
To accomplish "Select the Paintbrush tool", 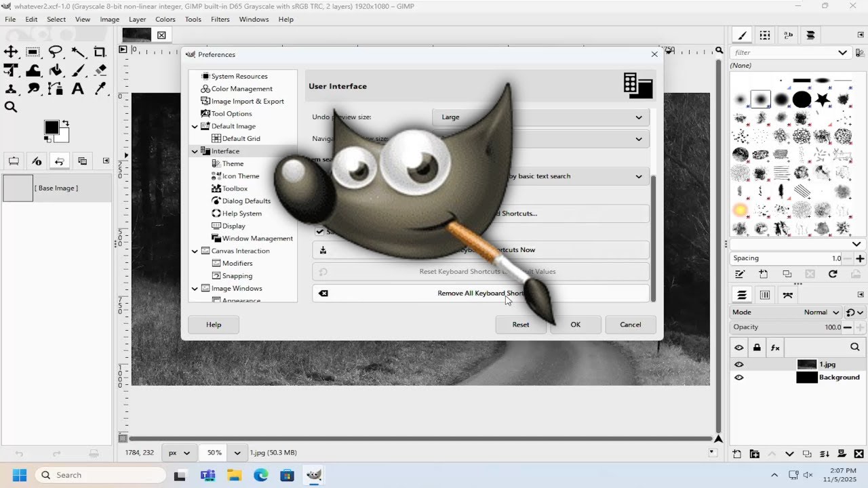I will coord(78,70).
